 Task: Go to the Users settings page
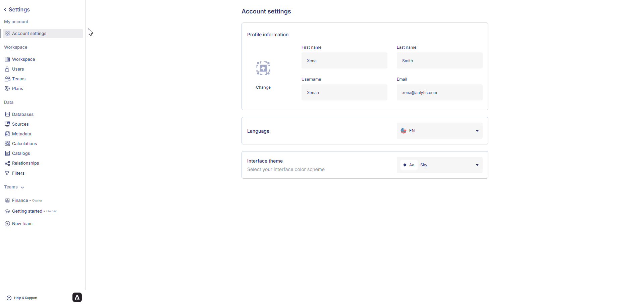(x=18, y=69)
